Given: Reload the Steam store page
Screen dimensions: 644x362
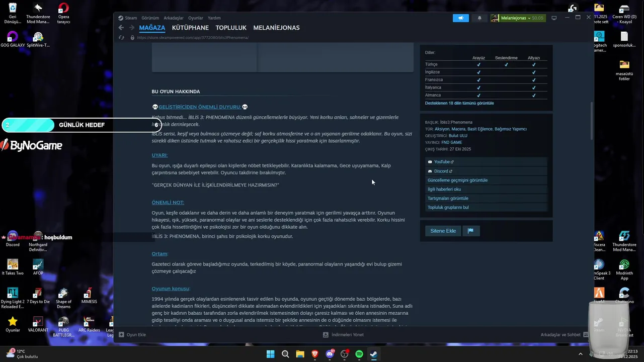Looking at the screenshot, I should click(121, 38).
